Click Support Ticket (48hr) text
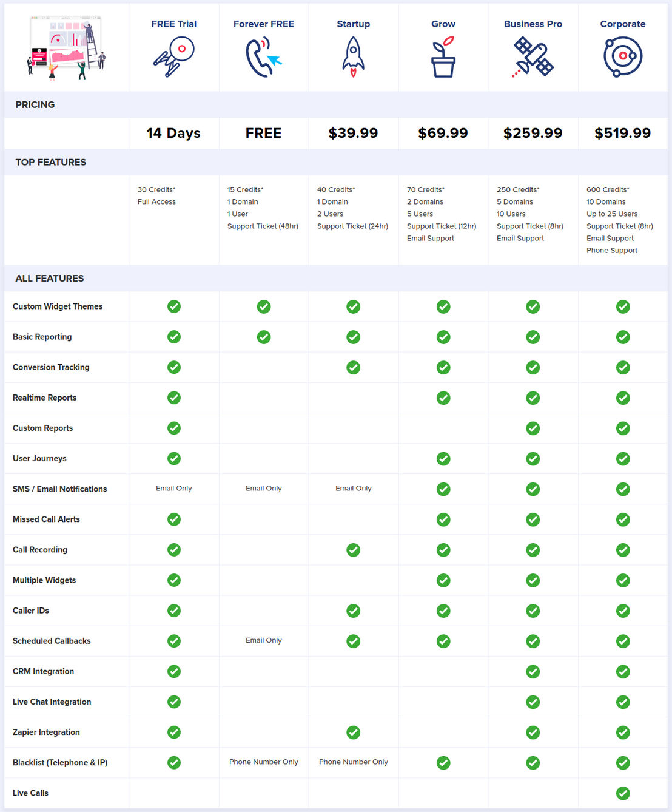This screenshot has height=812, width=672. pyautogui.click(x=263, y=226)
